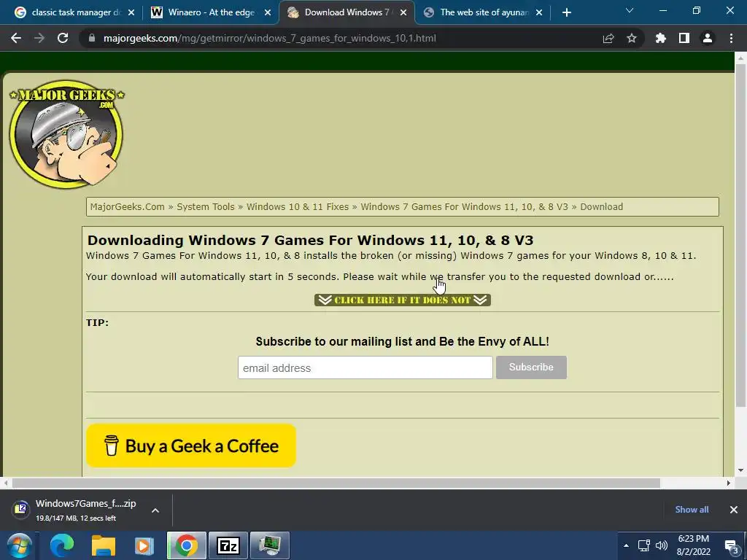The image size is (747, 560).
Task: Click the 'Click here if it does not' button
Action: [x=403, y=300]
